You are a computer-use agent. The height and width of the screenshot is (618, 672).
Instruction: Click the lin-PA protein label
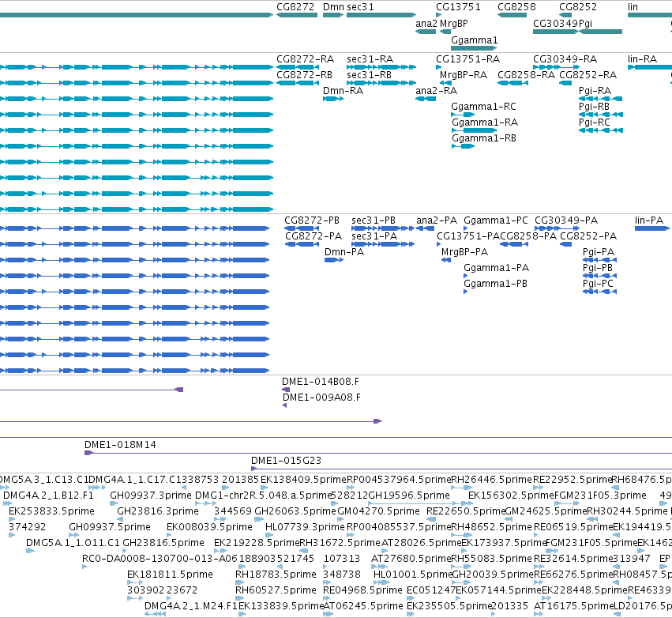coord(649,220)
